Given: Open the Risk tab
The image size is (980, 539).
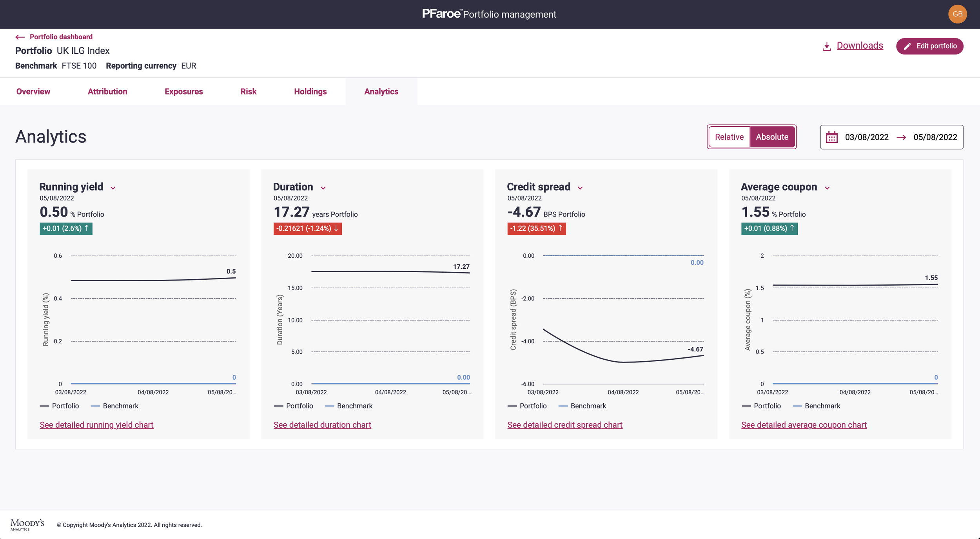Looking at the screenshot, I should [x=249, y=91].
